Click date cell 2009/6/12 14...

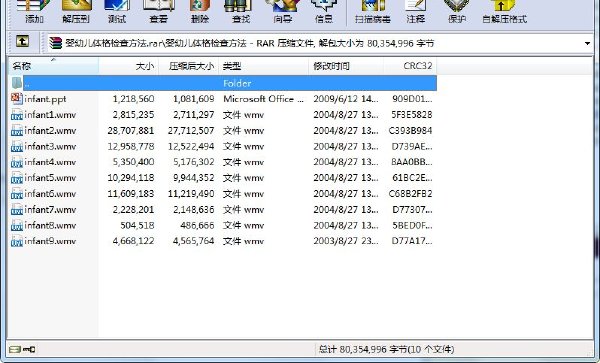pyautogui.click(x=346, y=99)
